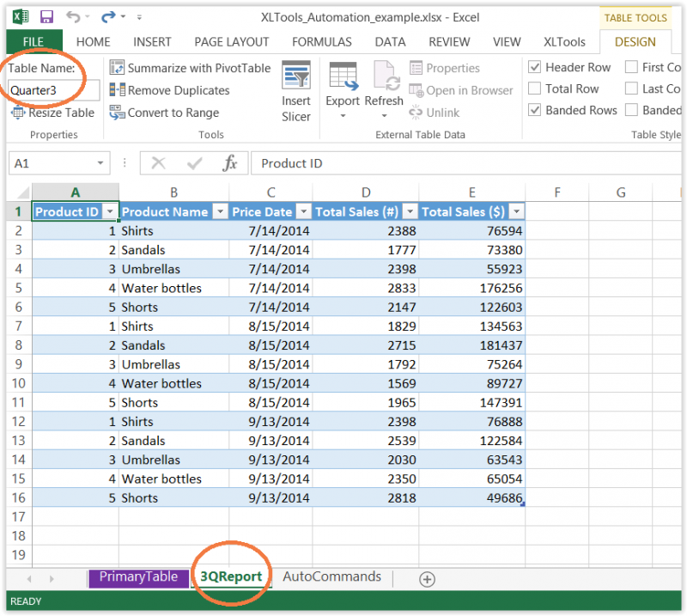Toggle the Total Row checkbox
The image size is (687, 616).
pos(535,88)
